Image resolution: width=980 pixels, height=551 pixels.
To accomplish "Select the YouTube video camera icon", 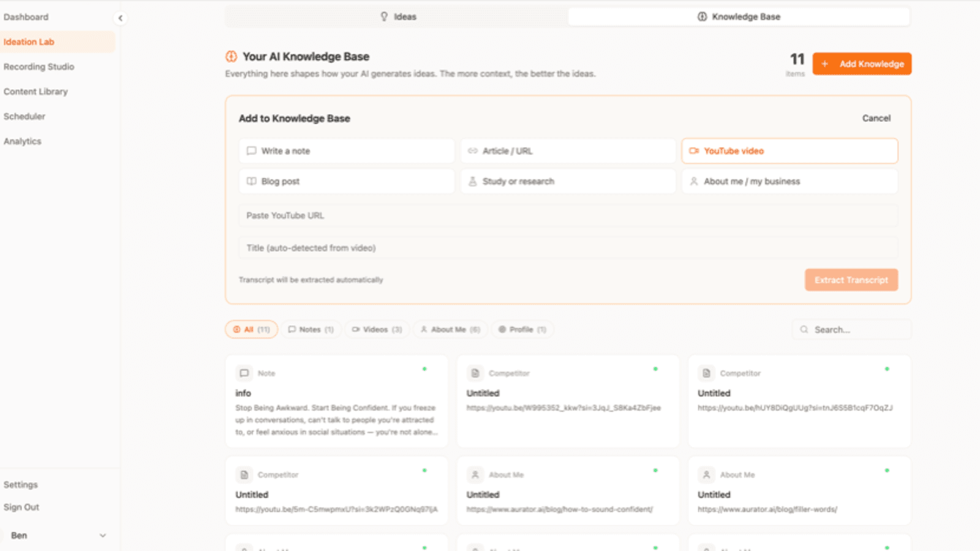I will click(x=695, y=151).
